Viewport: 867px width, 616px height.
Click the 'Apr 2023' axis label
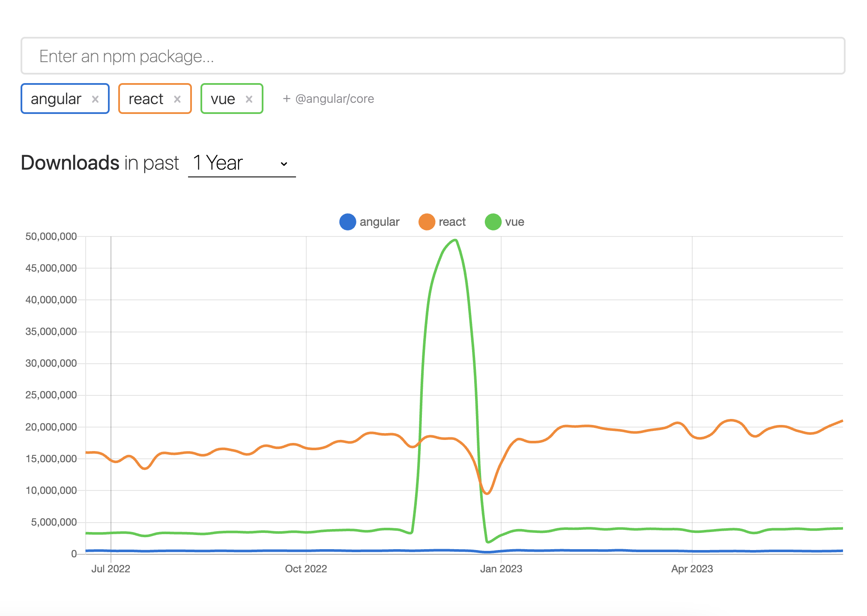pyautogui.click(x=692, y=569)
